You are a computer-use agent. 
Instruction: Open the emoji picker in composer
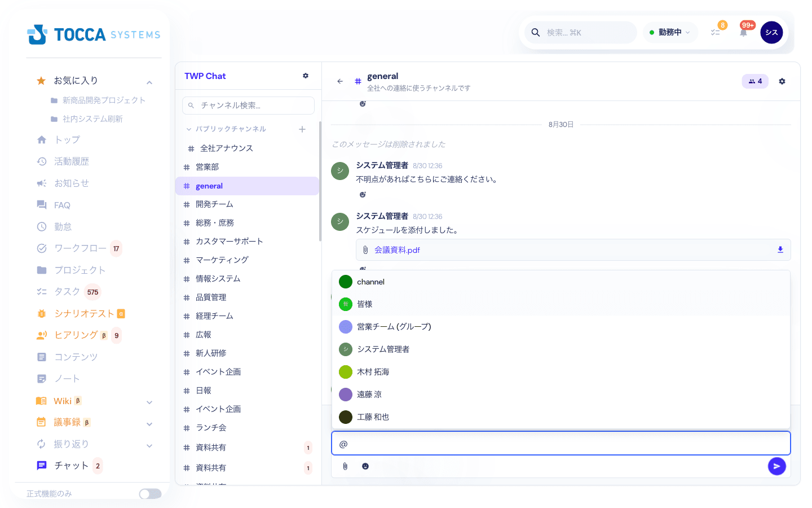pos(365,466)
